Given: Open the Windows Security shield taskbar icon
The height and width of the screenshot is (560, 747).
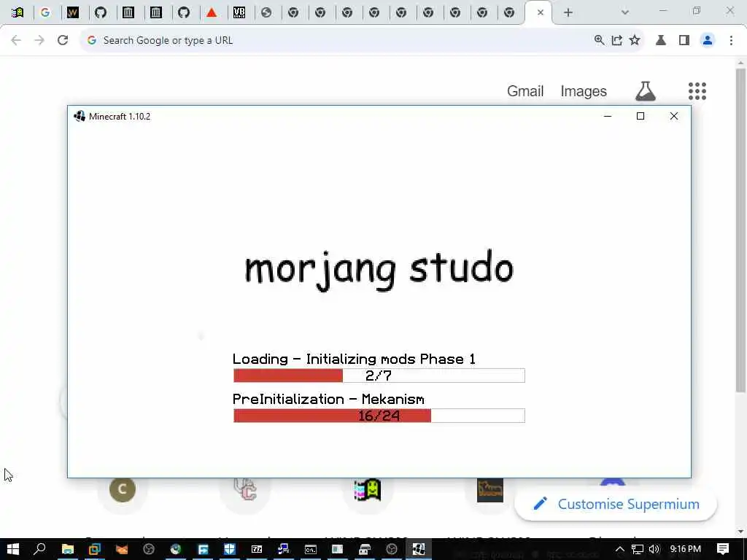Looking at the screenshot, I should 230,549.
